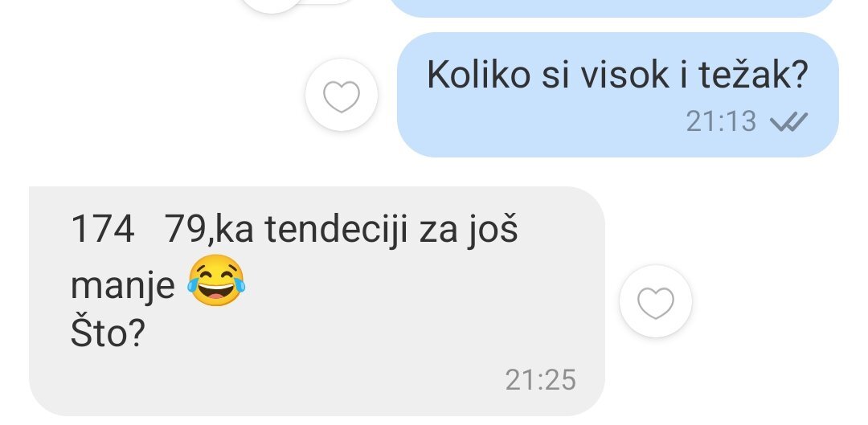Tap the word "Koliko" in the blue bubble
This screenshot has height=425, width=868.
[478, 74]
